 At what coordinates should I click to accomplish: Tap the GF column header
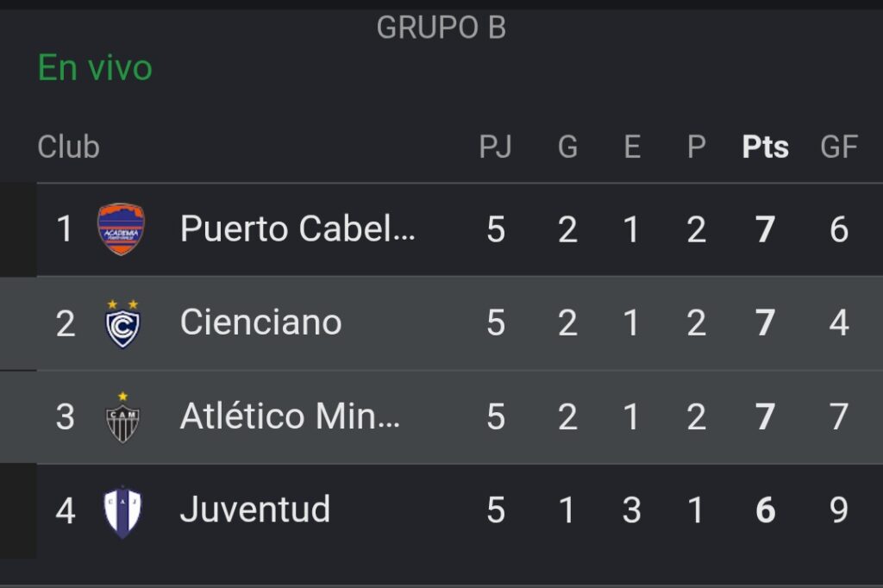[838, 147]
